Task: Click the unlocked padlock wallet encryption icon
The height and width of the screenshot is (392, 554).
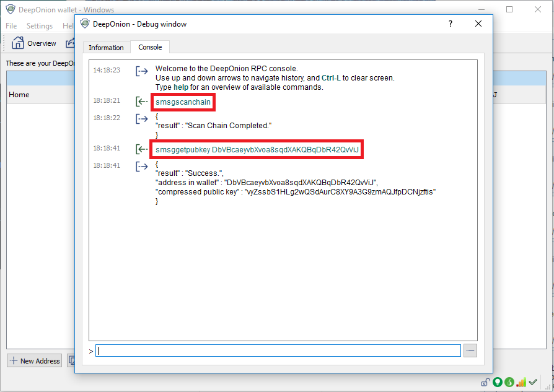Action: [485, 382]
